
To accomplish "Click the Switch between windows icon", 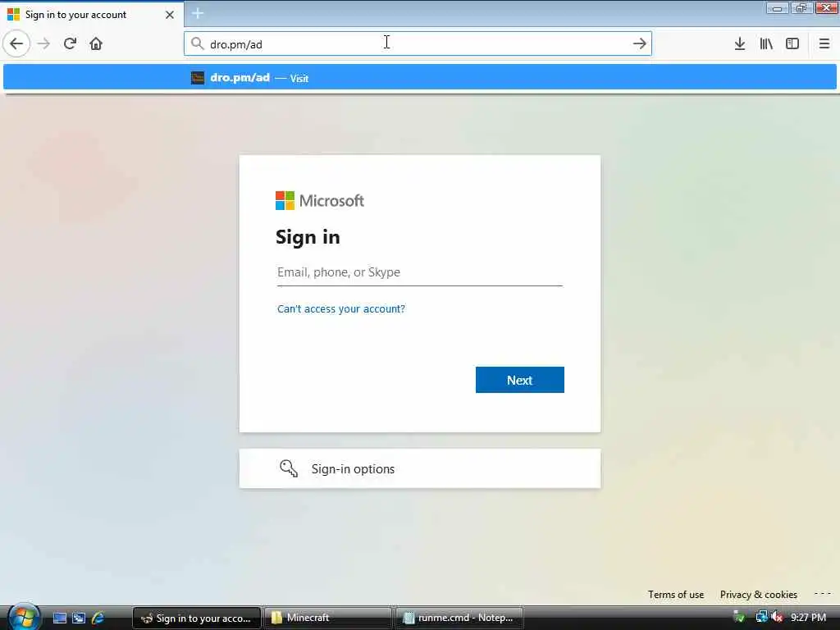I will pyautogui.click(x=79, y=618).
